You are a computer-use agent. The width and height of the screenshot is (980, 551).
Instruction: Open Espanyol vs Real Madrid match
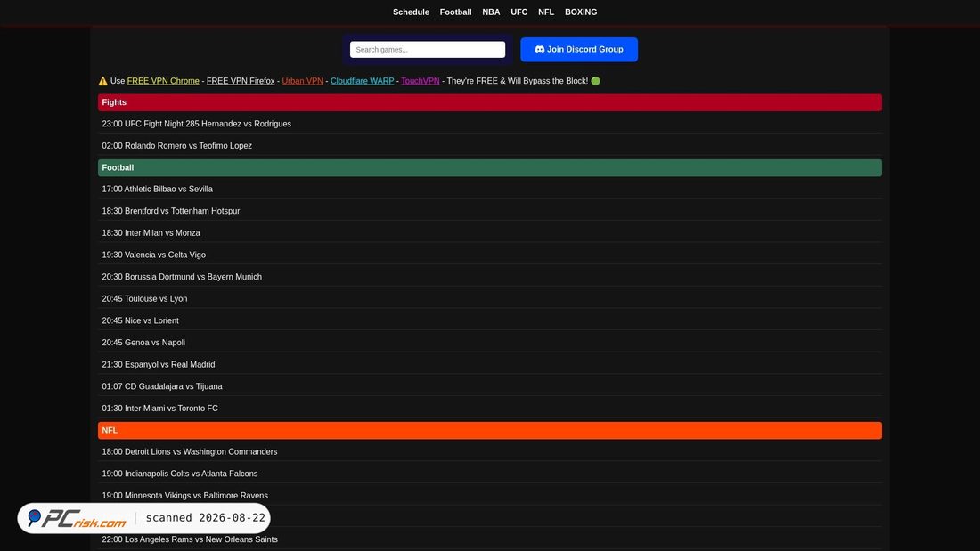click(489, 364)
